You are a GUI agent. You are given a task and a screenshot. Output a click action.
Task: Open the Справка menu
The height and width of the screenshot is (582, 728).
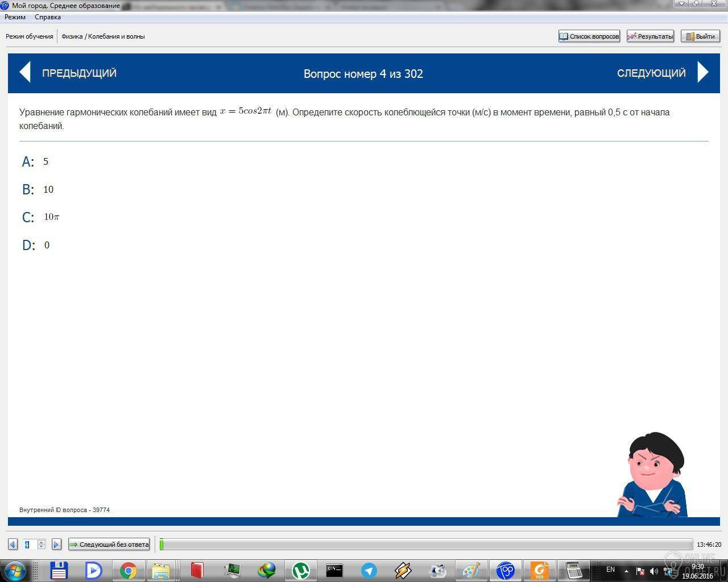[48, 17]
